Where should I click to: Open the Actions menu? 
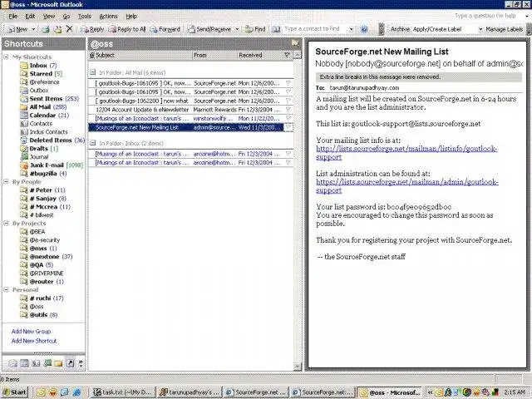pyautogui.click(x=108, y=16)
